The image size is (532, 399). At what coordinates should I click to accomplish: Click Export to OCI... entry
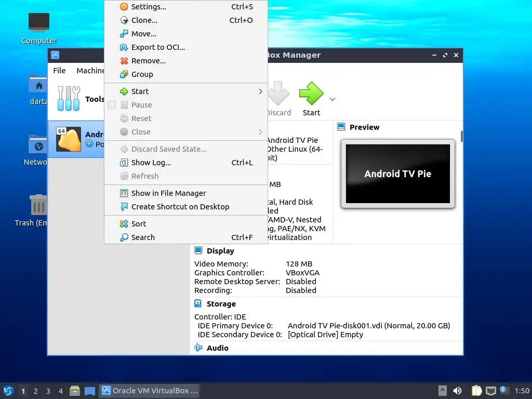pyautogui.click(x=186, y=47)
